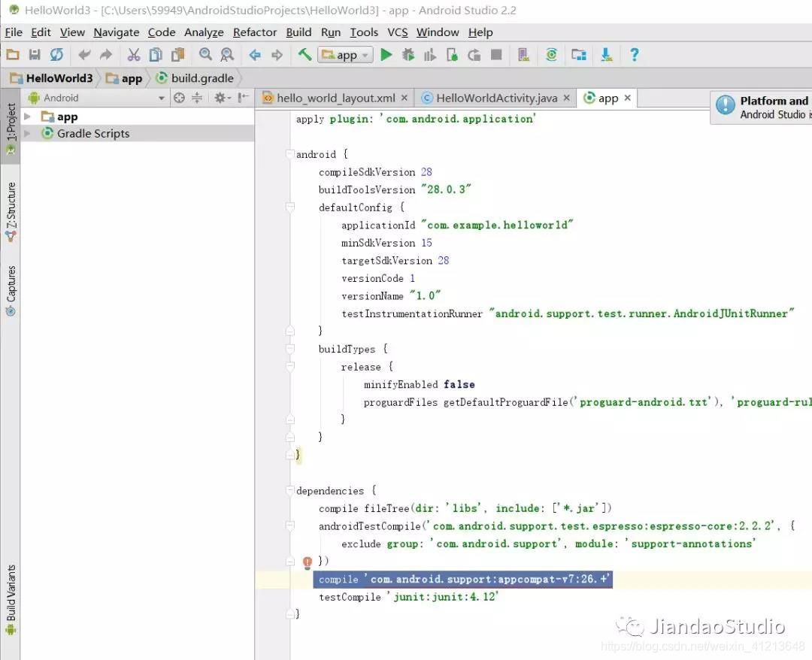This screenshot has width=812, height=660.
Task: Click the Synchronize toolbar icon
Action: (56, 54)
